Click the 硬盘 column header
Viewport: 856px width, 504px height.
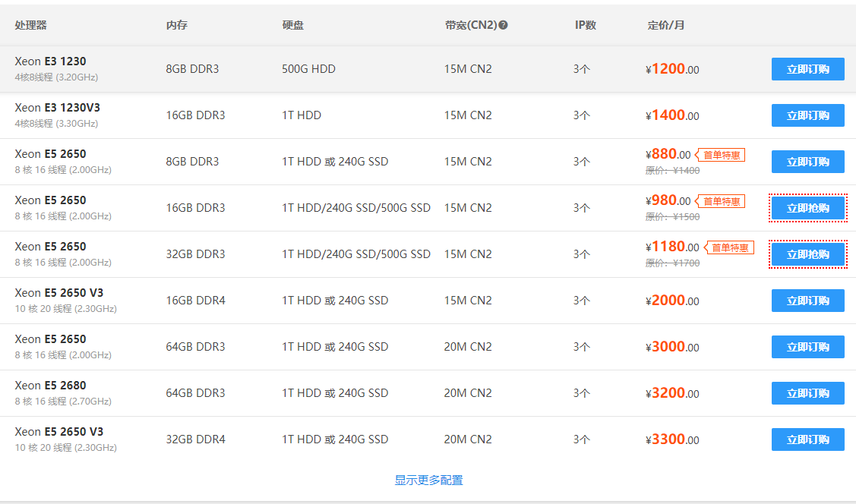point(292,25)
